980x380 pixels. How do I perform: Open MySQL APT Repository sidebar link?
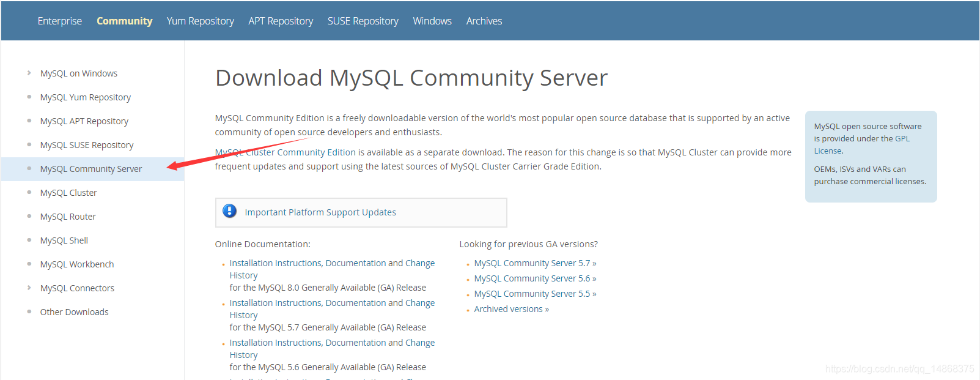coord(84,121)
